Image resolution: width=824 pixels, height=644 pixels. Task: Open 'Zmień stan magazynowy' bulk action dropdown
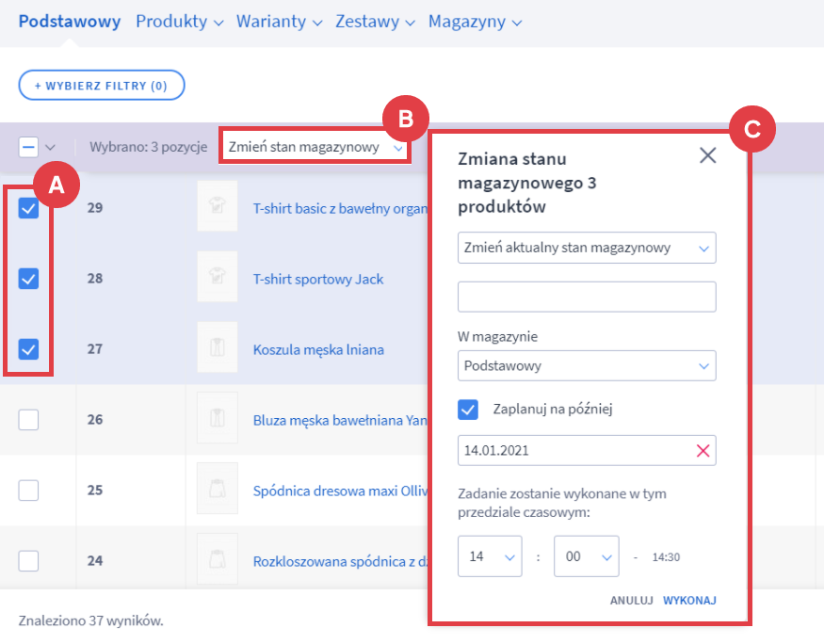pyautogui.click(x=314, y=147)
